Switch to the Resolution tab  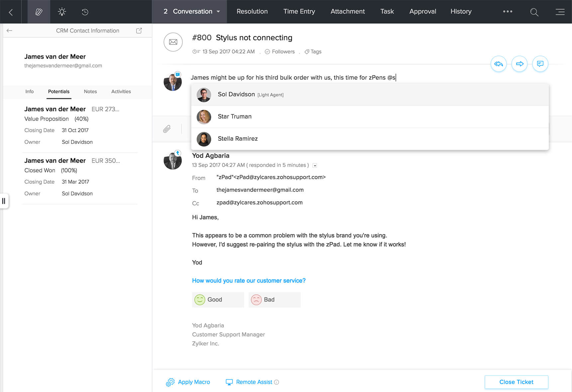[x=252, y=12]
